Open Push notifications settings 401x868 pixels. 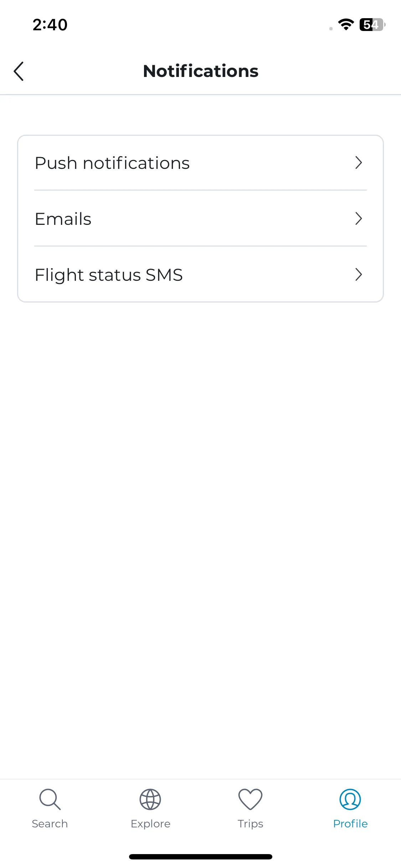pos(200,163)
